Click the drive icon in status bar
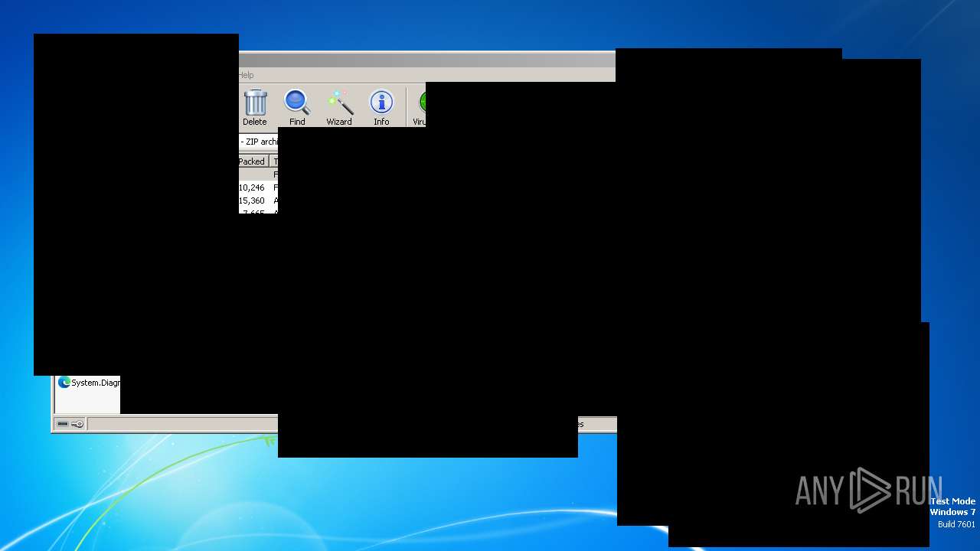The width and height of the screenshot is (980, 551). [x=63, y=424]
